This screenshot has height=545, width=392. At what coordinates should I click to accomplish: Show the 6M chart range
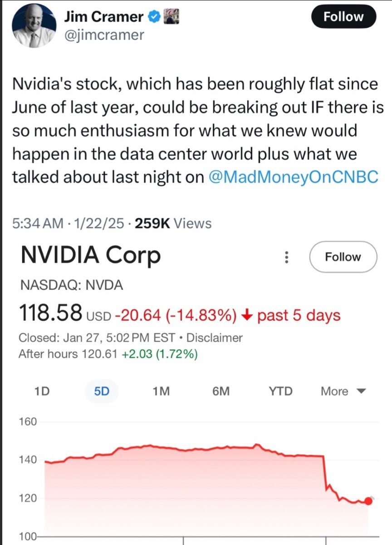click(221, 391)
